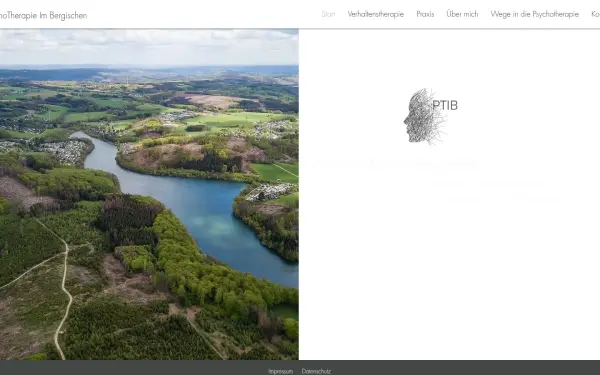Click the PTIB head logo
Image resolution: width=600 pixels, height=375 pixels.
click(430, 117)
